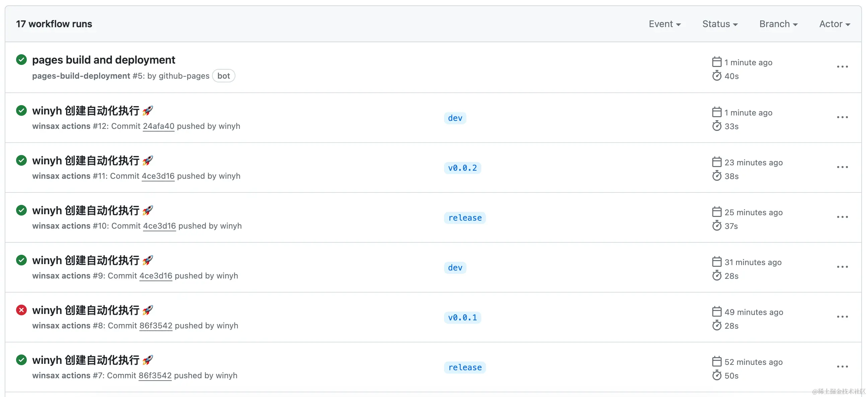Click the red failed status icon on run #8
Screen dimensions: 868x397
21,310
